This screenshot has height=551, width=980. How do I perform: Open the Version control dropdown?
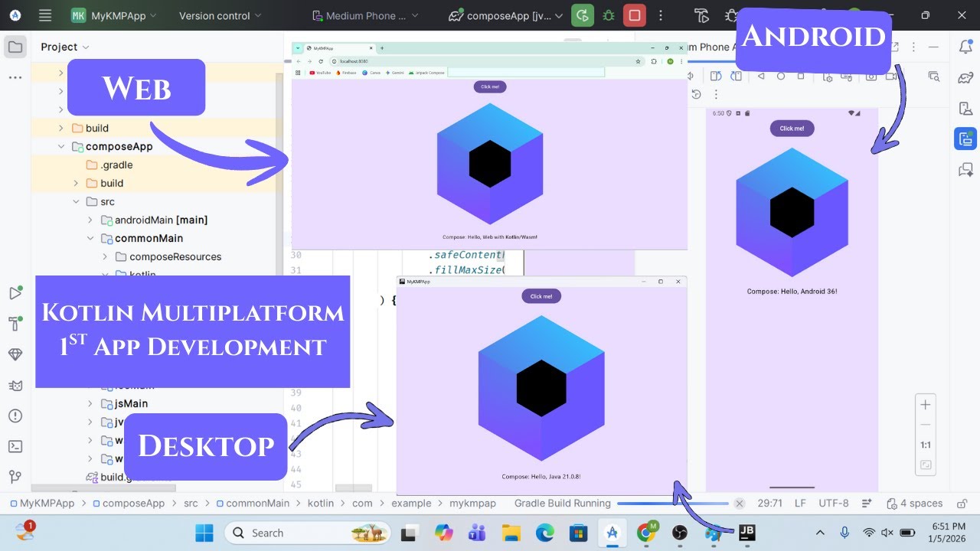tap(220, 15)
